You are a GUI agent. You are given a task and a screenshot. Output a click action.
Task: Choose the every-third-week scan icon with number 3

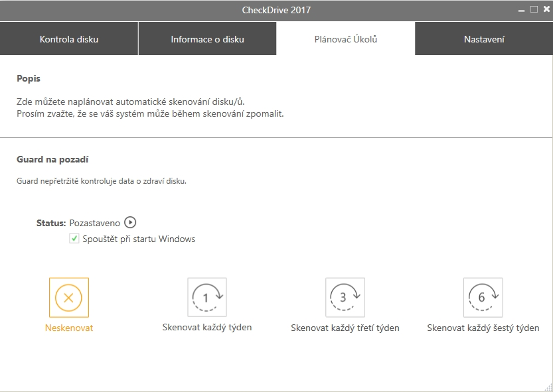tap(345, 297)
